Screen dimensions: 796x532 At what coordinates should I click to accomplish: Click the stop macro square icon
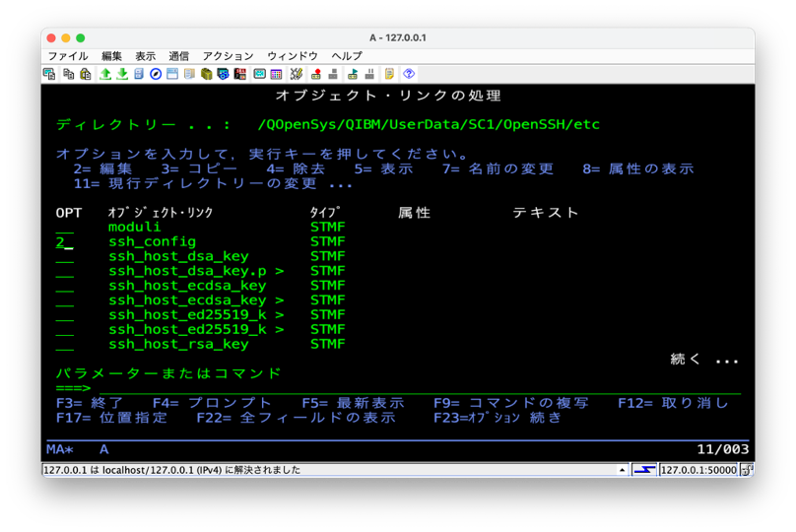(333, 74)
